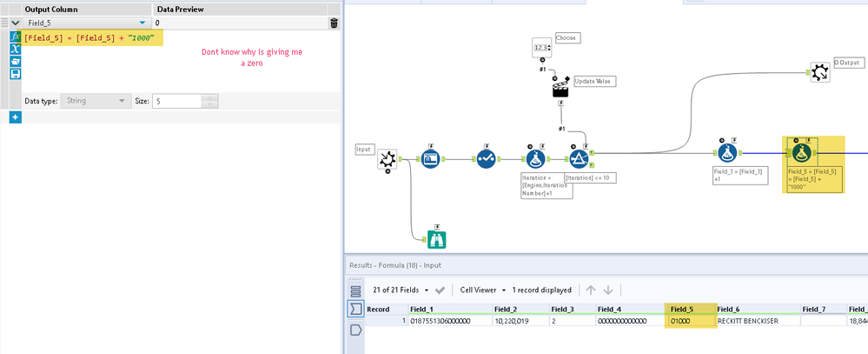Click the Field_5 column header
868x354 pixels.
coord(690,309)
